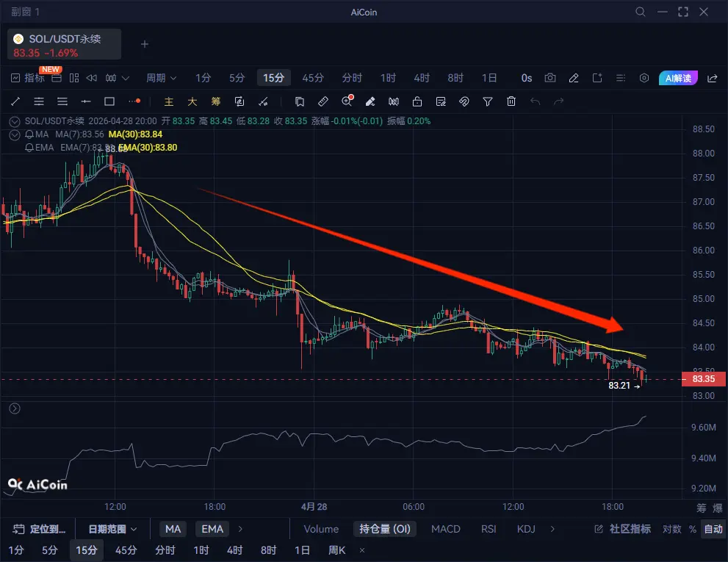Switch to 45分 interval in top bar

[313, 78]
